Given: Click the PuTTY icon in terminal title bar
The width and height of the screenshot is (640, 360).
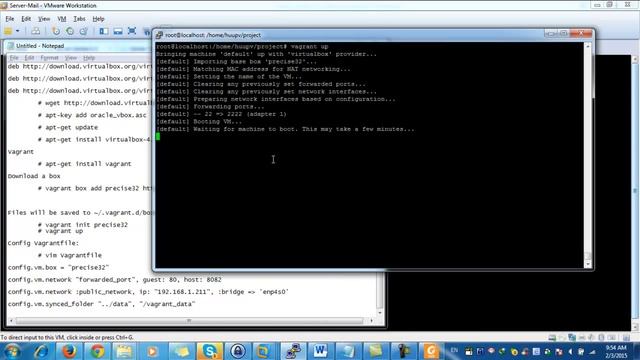Looking at the screenshot, I should 159,35.
